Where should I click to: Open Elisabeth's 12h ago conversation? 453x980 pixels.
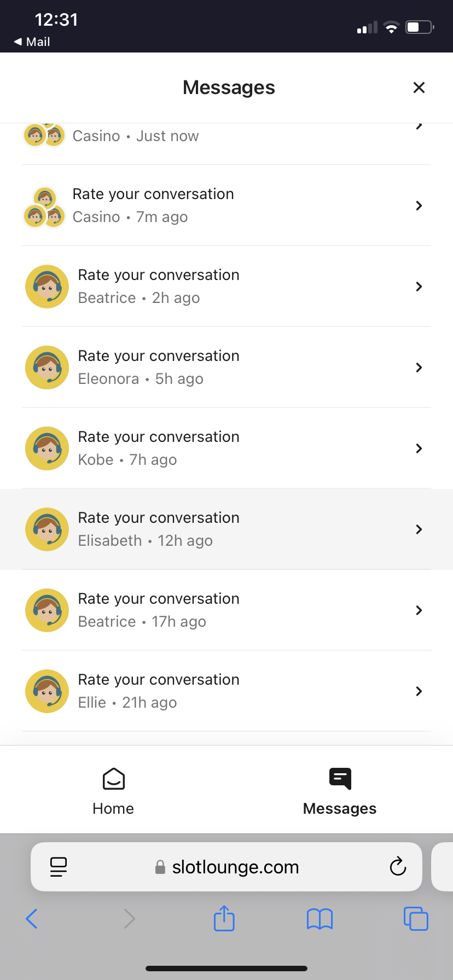(226, 529)
